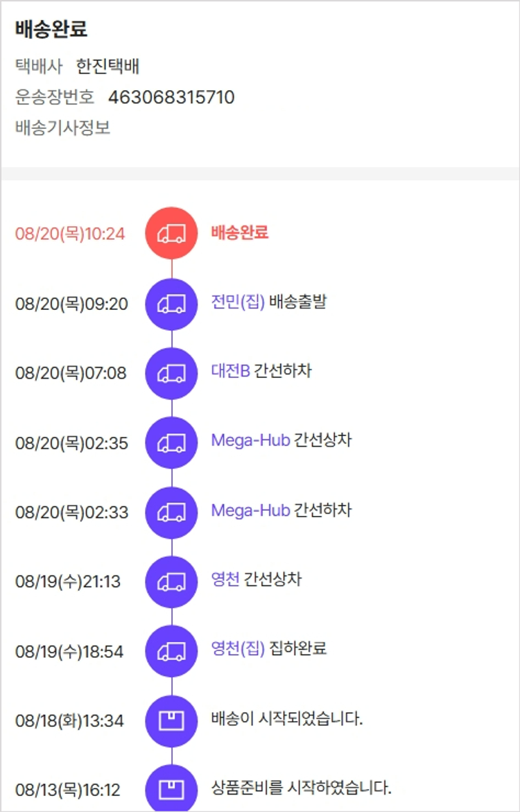Click the 배송기사정보 label
The width and height of the screenshot is (520, 812).
pyautogui.click(x=62, y=128)
